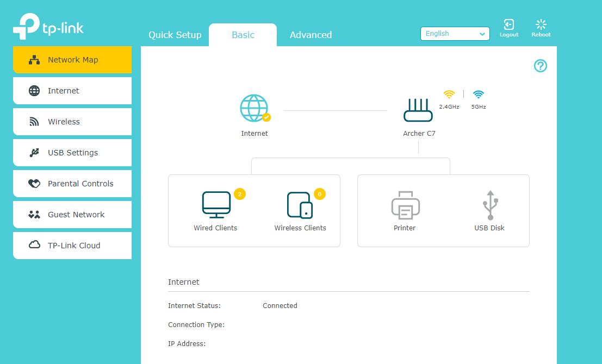The width and height of the screenshot is (602, 364).
Task: Open USB Settings in the sidebar
Action: pos(72,153)
